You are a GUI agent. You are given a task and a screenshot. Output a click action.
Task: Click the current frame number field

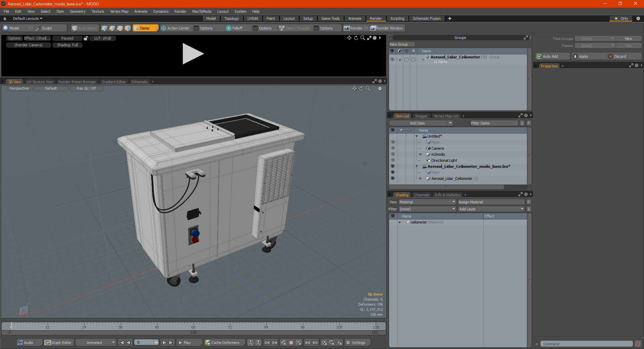pos(145,343)
